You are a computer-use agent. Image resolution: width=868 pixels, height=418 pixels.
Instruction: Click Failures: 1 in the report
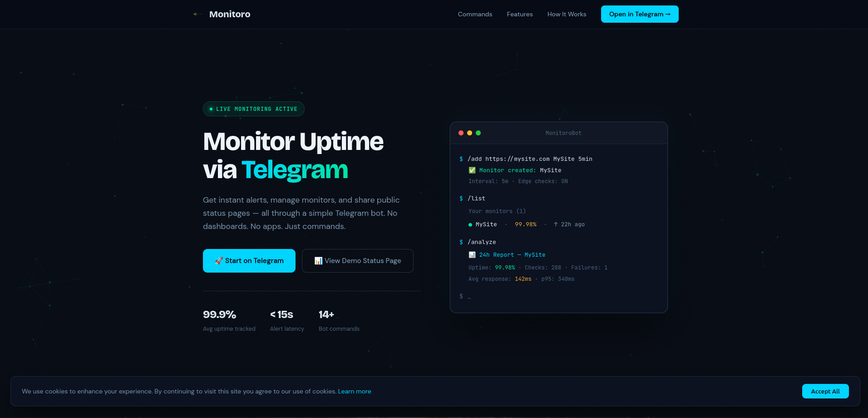pos(589,268)
